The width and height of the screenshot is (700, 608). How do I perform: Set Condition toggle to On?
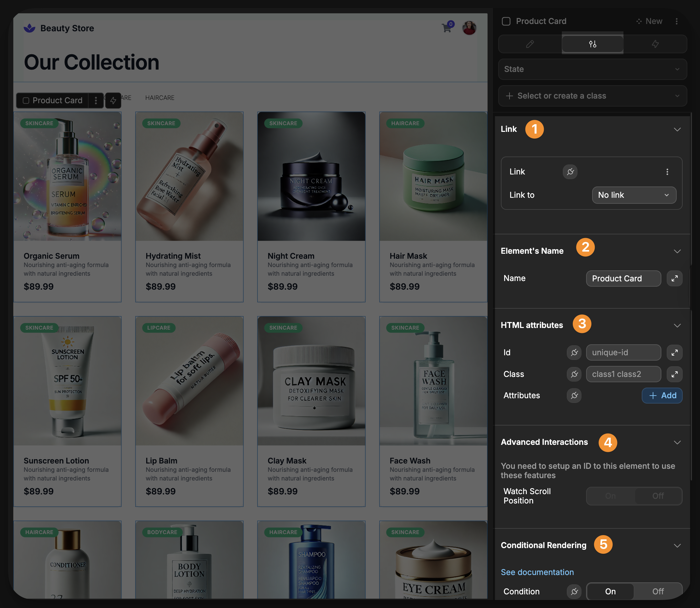(x=610, y=591)
